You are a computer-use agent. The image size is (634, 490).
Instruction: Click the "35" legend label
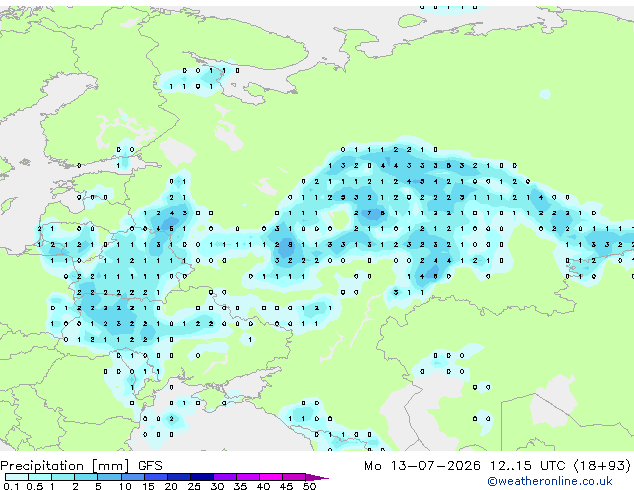click(x=240, y=486)
